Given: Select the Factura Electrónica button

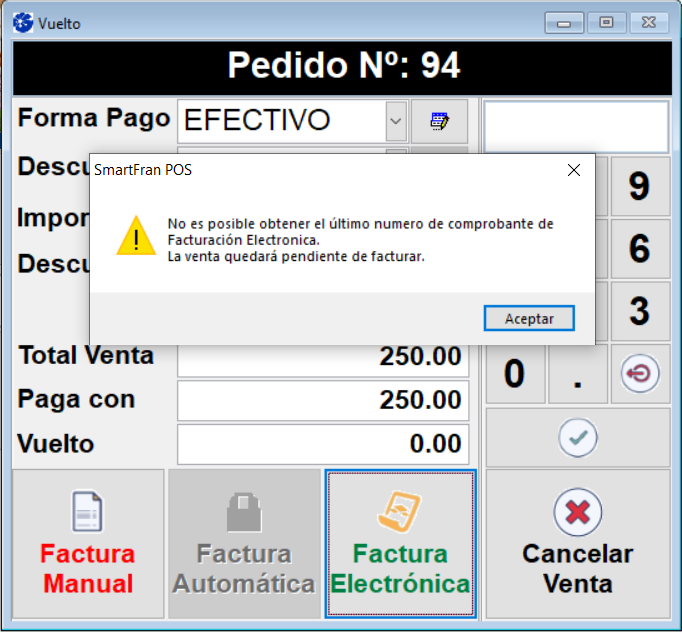Looking at the screenshot, I should (x=400, y=544).
